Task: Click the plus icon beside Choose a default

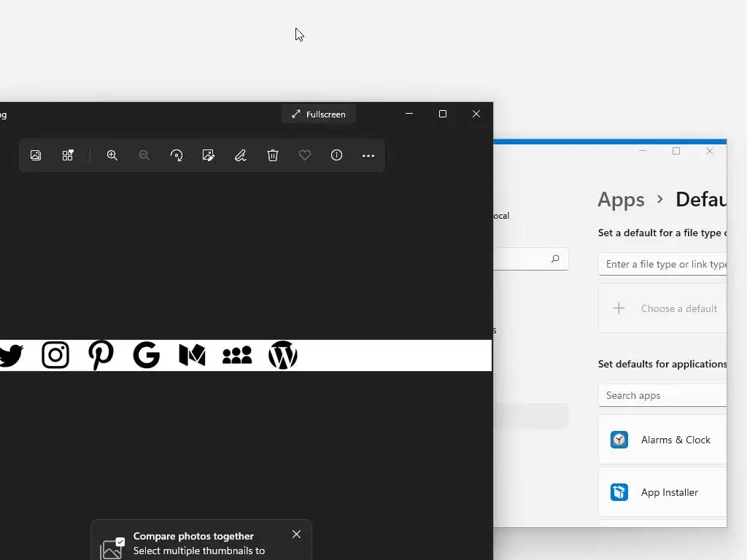Action: [619, 308]
